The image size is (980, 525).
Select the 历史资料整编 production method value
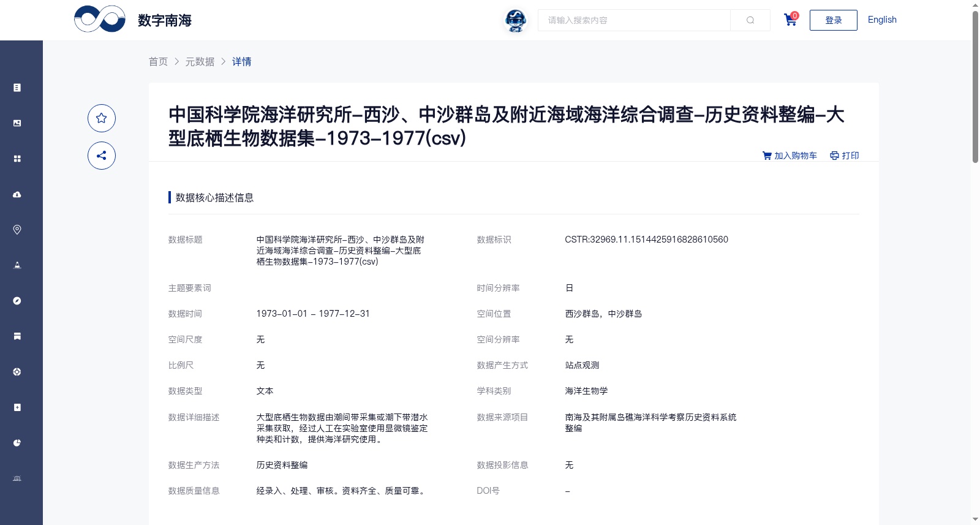pyautogui.click(x=282, y=465)
